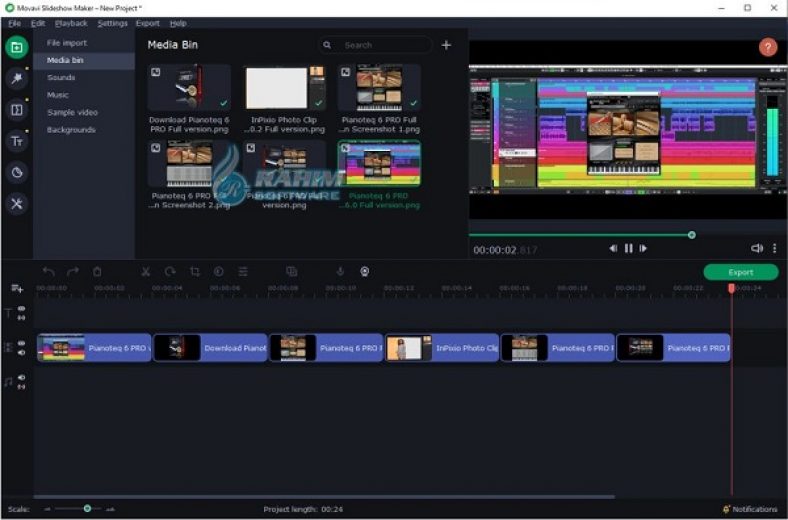Select the Download Pianoteq timeline clip

[x=210, y=348]
